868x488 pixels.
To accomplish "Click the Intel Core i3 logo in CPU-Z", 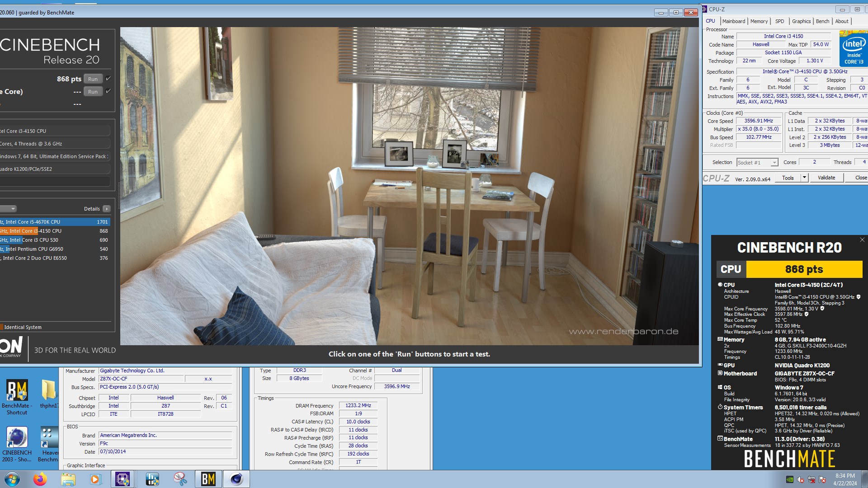I will [854, 49].
